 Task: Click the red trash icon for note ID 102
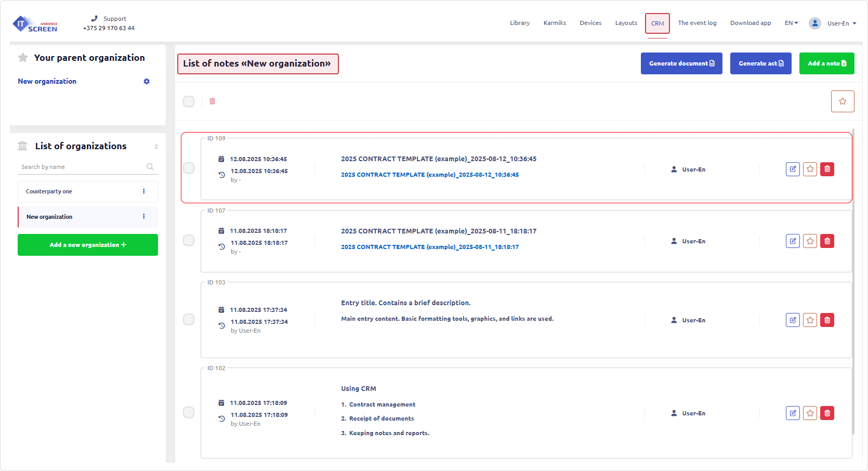point(827,413)
